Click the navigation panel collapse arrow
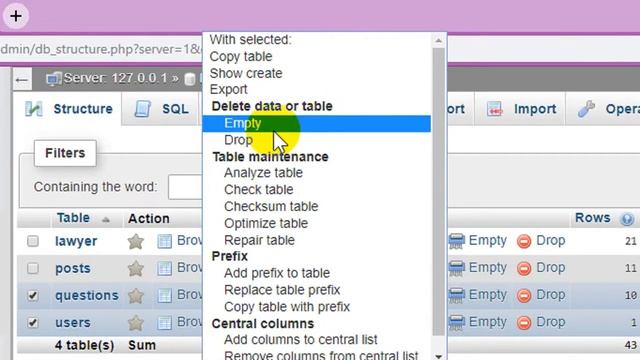The image size is (640, 360). tap(22, 80)
